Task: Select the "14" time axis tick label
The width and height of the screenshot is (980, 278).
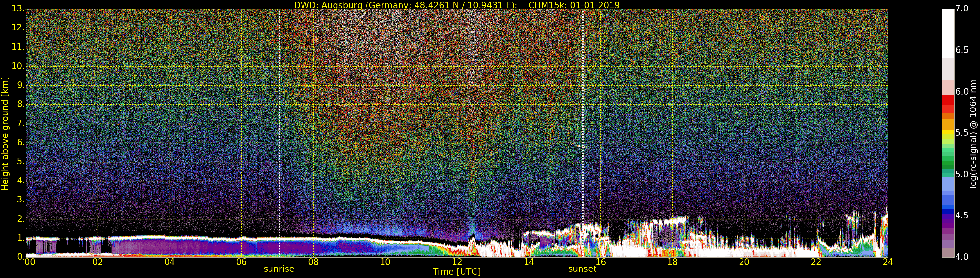Action: [x=529, y=262]
